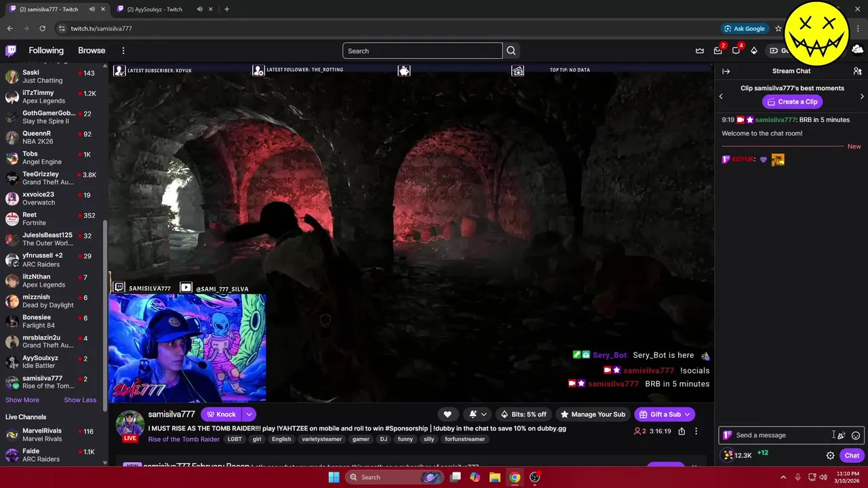Select the LGBT stream tag

pos(235,439)
